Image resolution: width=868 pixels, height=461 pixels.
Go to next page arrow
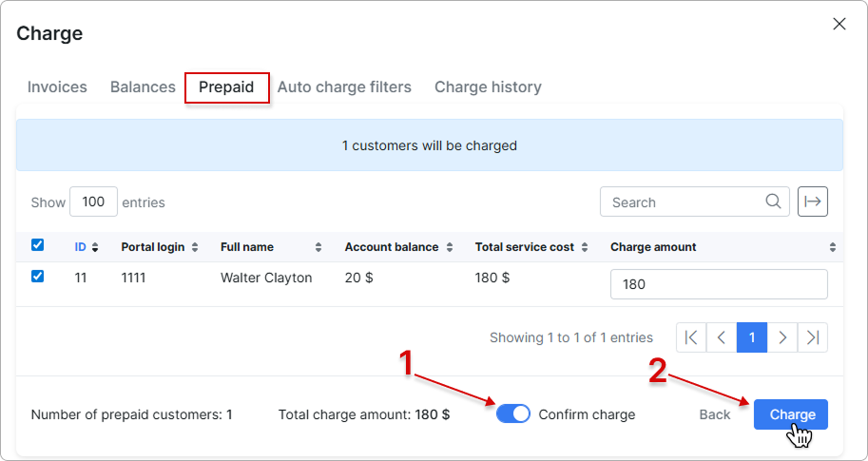pyautogui.click(x=782, y=337)
